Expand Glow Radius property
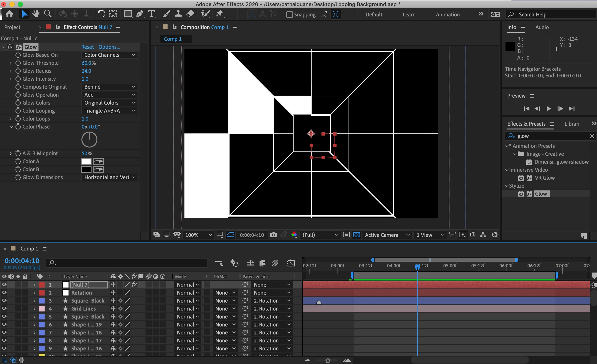This screenshot has height=364, width=597. tap(10, 71)
